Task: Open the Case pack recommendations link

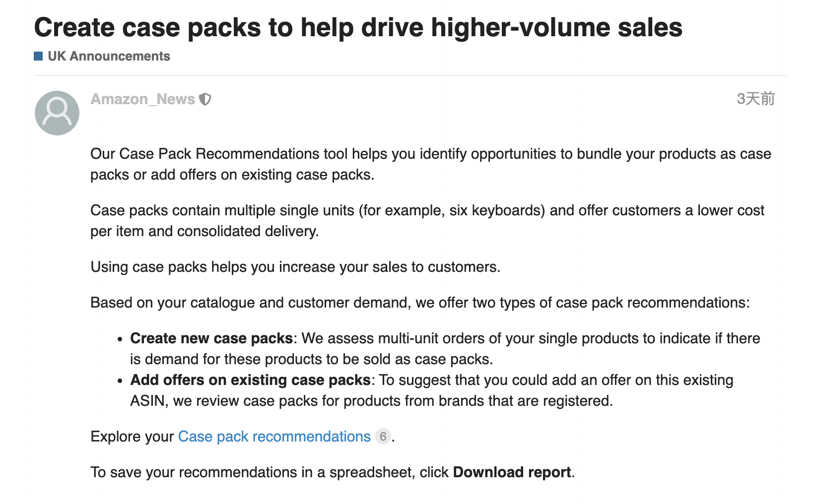Action: [274, 437]
